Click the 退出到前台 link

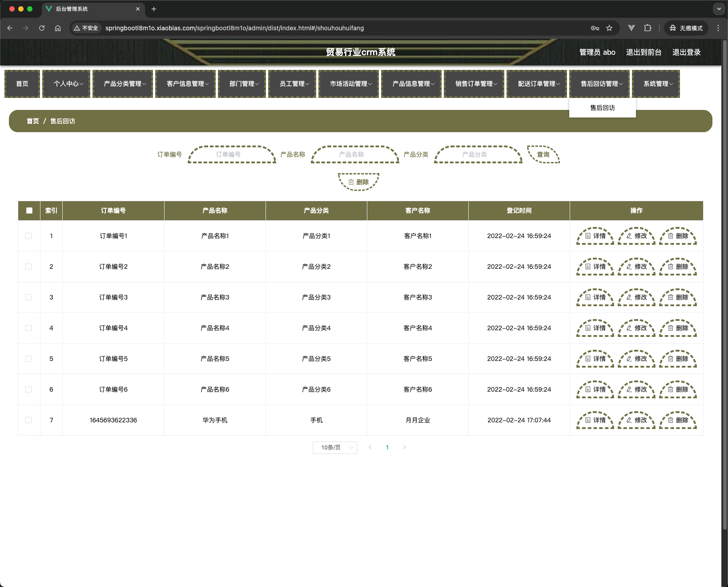644,53
